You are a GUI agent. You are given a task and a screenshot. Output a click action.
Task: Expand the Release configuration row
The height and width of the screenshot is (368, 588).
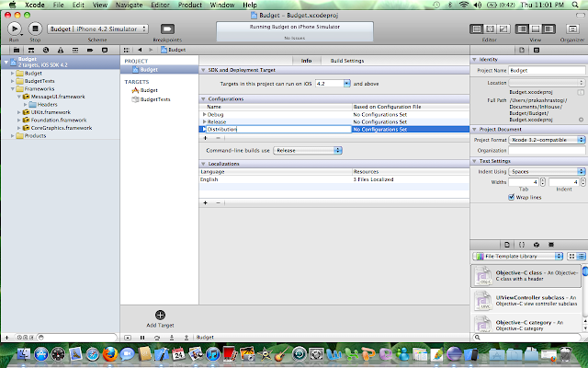coord(204,121)
